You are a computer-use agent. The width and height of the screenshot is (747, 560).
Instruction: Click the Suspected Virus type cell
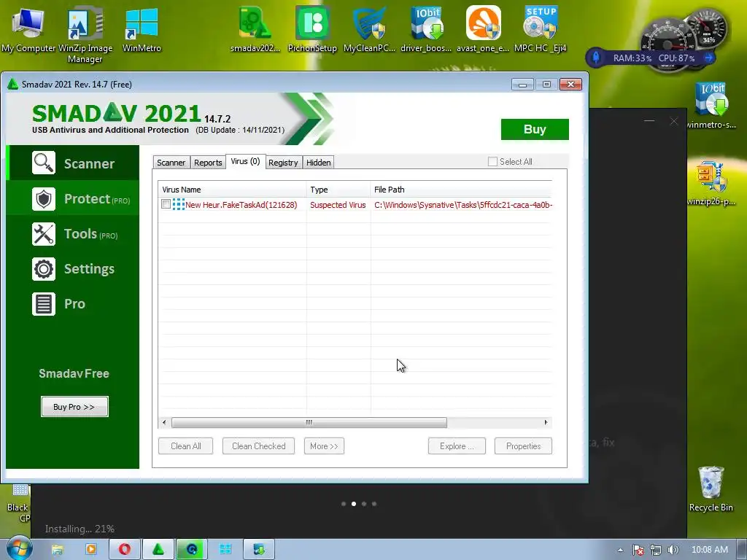(338, 205)
